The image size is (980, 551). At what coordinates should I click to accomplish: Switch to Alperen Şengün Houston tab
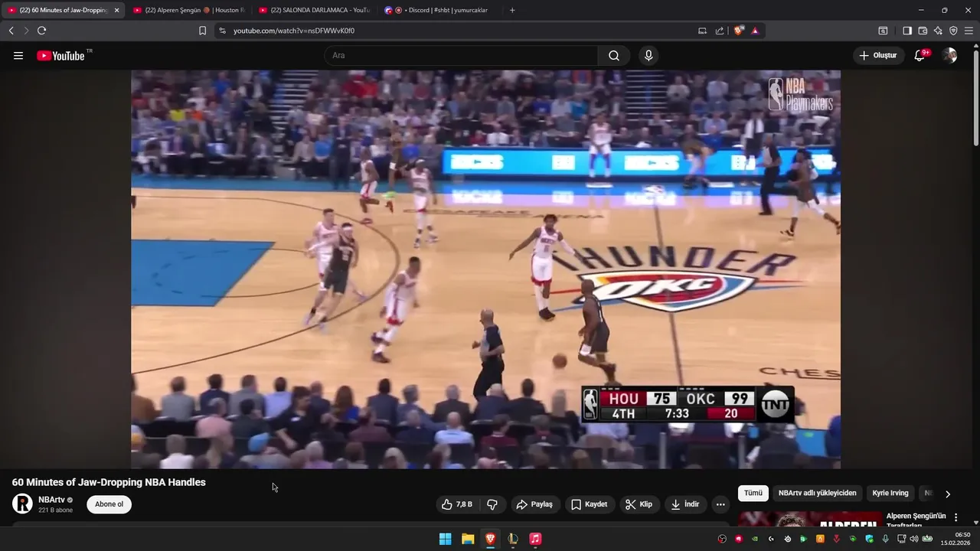point(188,10)
